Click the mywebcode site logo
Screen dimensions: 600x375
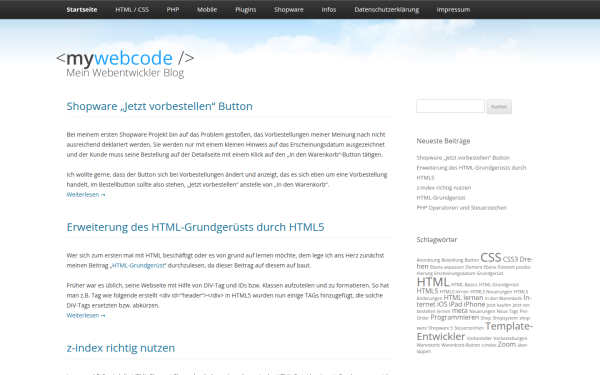coord(125,58)
